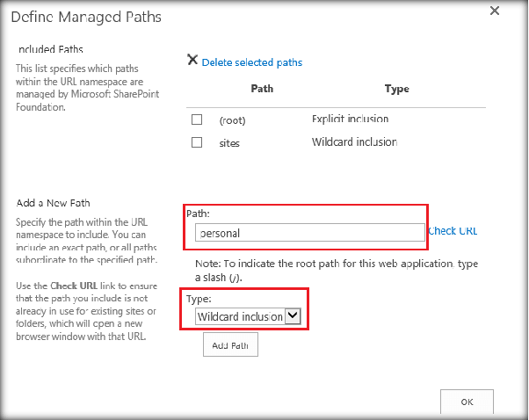Click the Wildcard inclusion cell in sites row
This screenshot has width=529, height=420.
point(354,142)
